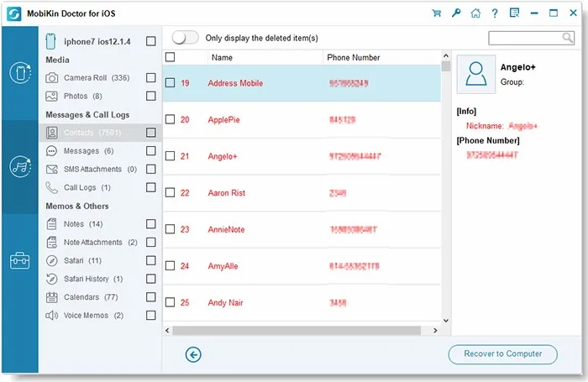Open the feedback note icon
The height and width of the screenshot is (382, 588).
click(514, 13)
